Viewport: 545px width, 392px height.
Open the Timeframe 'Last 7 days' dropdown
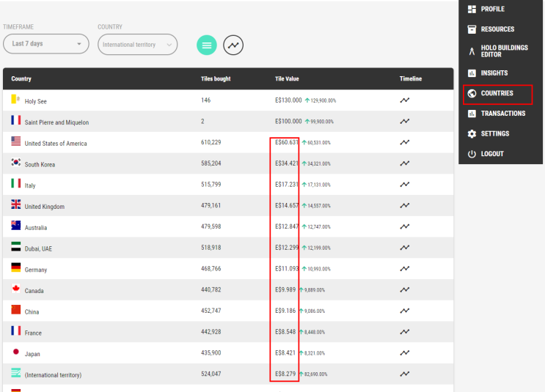[46, 44]
